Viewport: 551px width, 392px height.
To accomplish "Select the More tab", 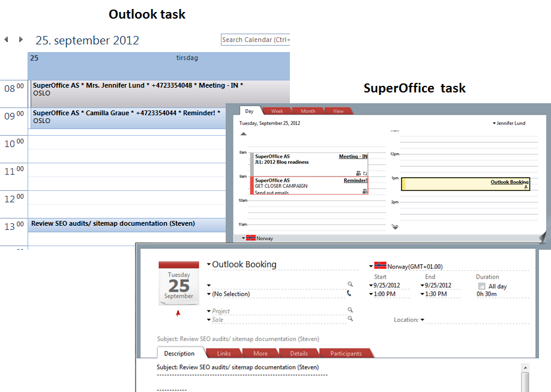I will [260, 354].
